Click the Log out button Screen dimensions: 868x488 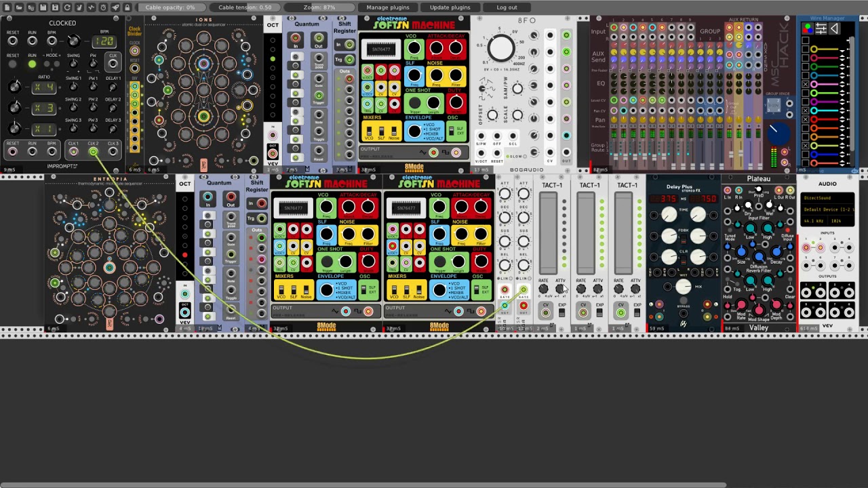[x=507, y=7]
